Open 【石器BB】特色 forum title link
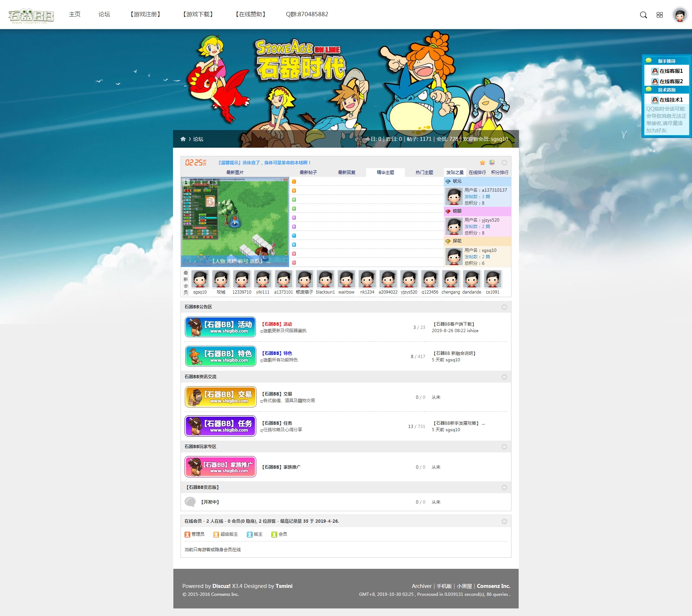Screen dimensions: 692x616 (276, 353)
